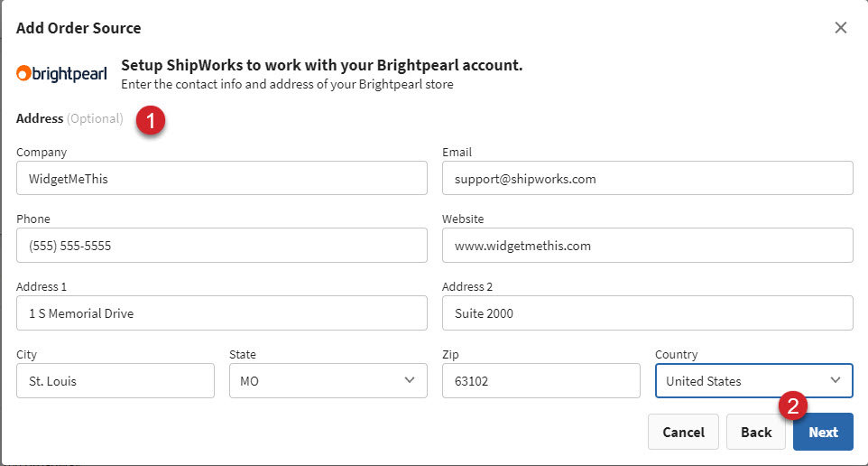Click into the Email field
This screenshot has width=868, height=466.
point(647,178)
